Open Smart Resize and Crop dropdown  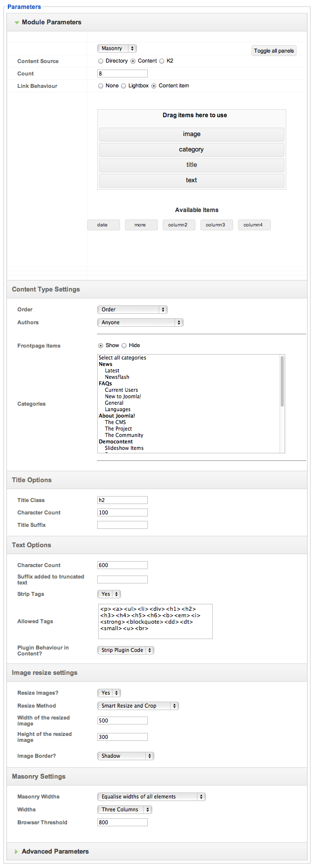click(138, 706)
